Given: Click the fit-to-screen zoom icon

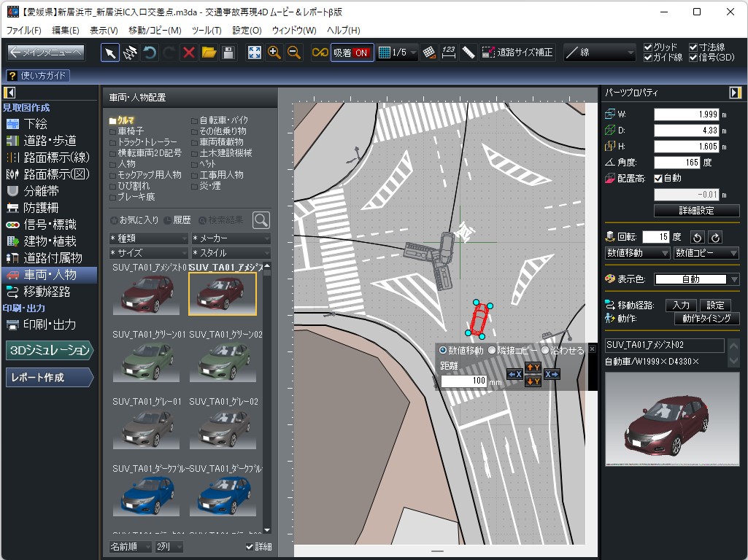Looking at the screenshot, I should (x=254, y=52).
